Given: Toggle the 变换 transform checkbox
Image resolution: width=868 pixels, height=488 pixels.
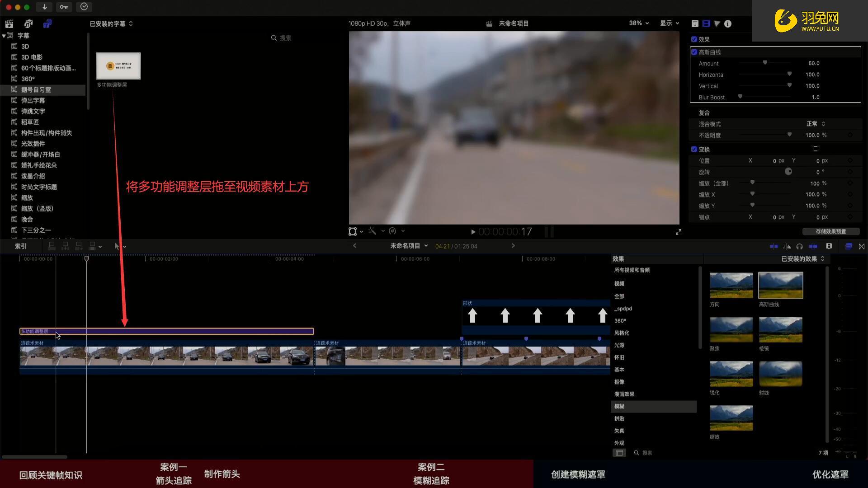Looking at the screenshot, I should [694, 149].
